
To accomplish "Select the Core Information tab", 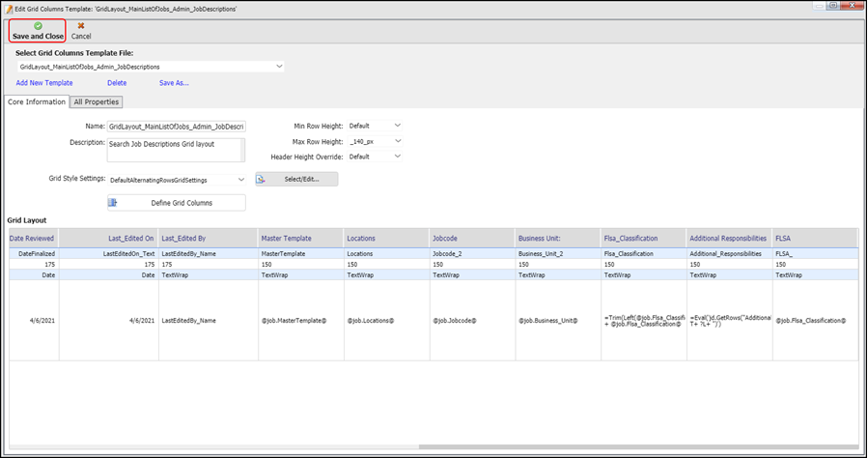I will (x=36, y=102).
